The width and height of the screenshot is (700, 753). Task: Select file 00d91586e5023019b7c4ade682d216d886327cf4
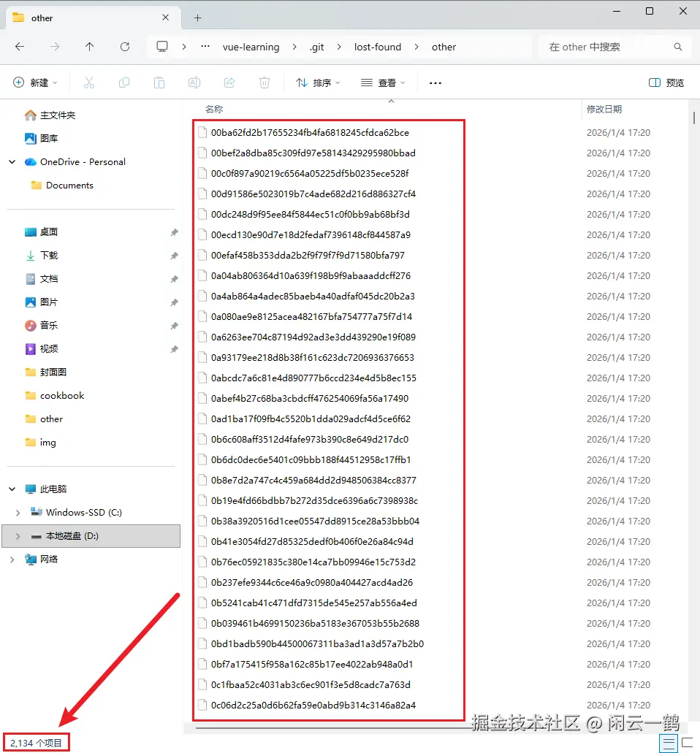[x=313, y=194]
